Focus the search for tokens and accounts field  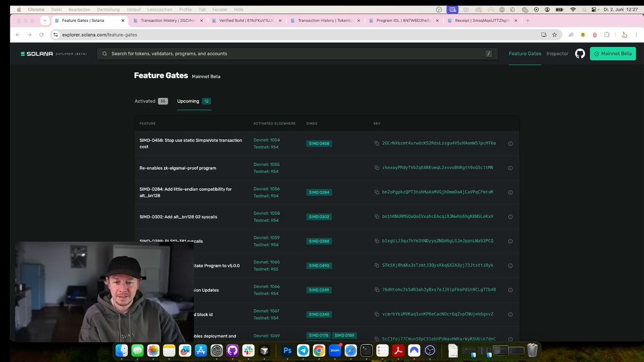pos(297,54)
